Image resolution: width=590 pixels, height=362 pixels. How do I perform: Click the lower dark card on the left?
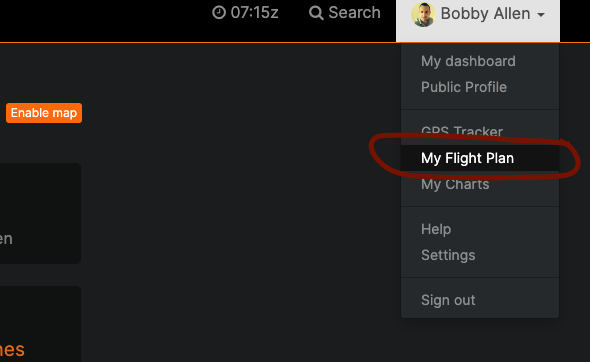point(40,324)
